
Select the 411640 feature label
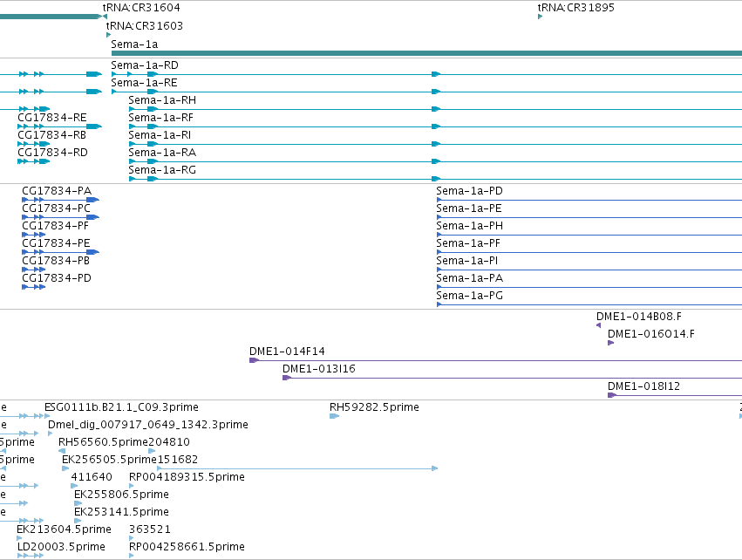pyautogui.click(x=92, y=477)
